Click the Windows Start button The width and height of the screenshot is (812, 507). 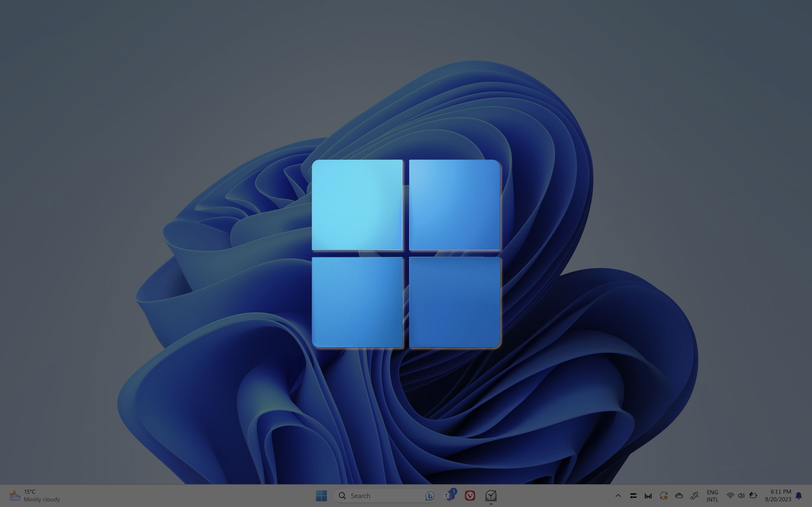[321, 495]
